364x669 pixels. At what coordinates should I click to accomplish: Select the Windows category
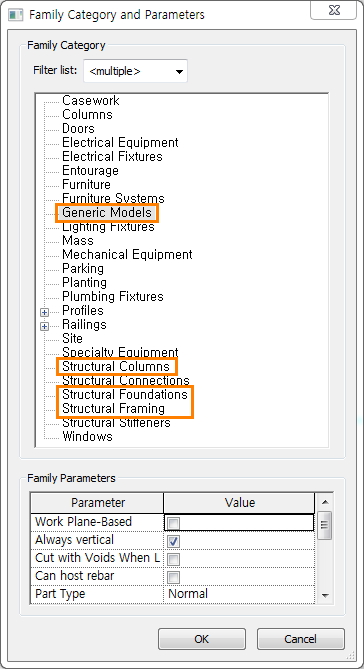[87, 436]
